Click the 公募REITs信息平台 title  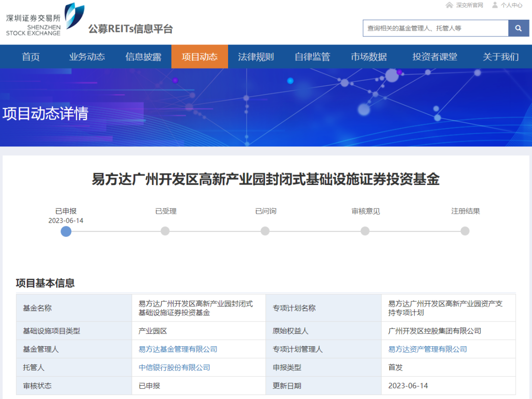[131, 29]
